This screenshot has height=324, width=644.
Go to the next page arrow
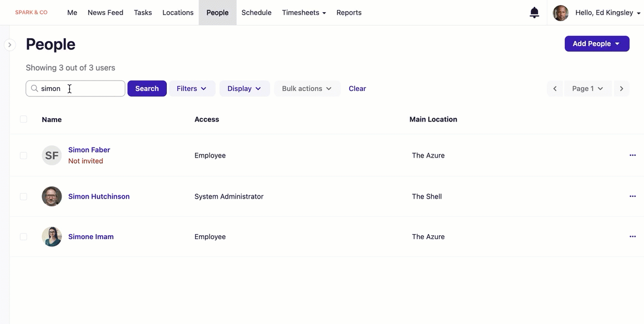tap(621, 89)
